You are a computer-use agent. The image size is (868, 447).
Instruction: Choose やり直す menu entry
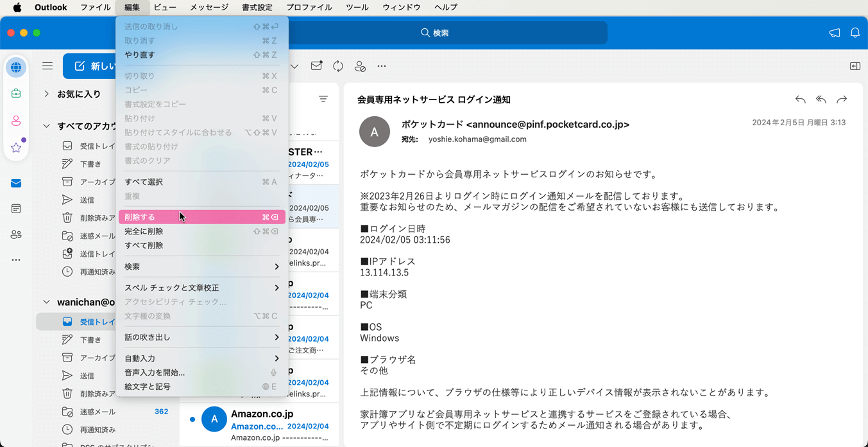click(x=202, y=55)
